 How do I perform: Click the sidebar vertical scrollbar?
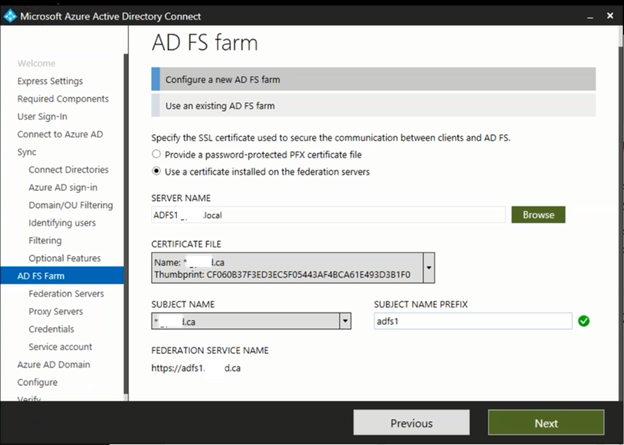(126, 223)
